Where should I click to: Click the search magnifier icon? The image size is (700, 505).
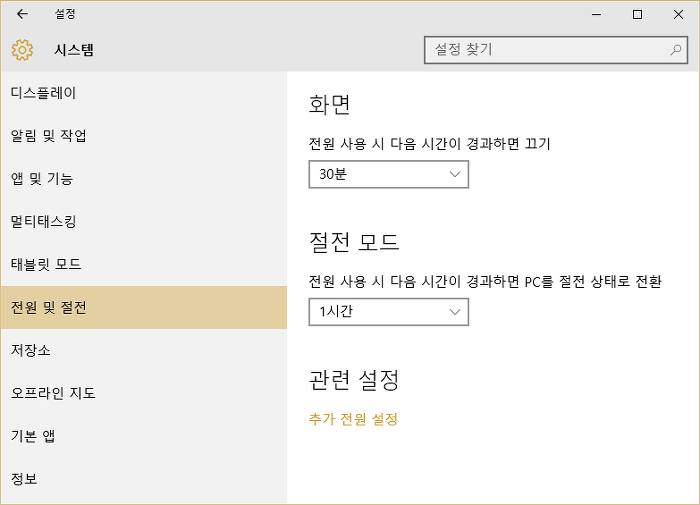pos(675,50)
